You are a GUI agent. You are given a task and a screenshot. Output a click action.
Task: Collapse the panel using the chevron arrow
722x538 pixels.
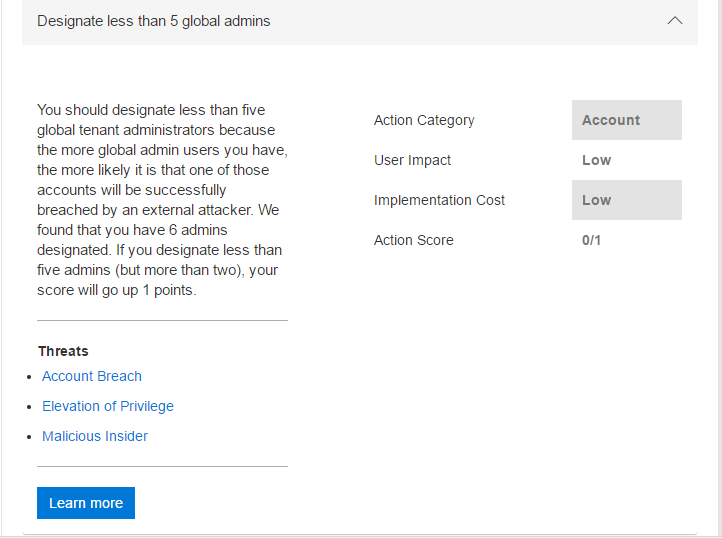tap(675, 21)
